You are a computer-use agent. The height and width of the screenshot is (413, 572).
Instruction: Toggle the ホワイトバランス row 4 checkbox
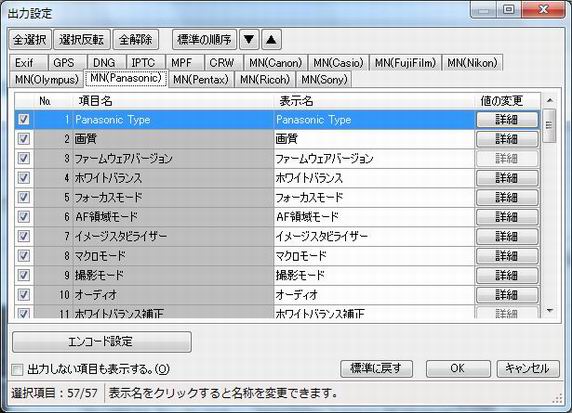(x=24, y=178)
